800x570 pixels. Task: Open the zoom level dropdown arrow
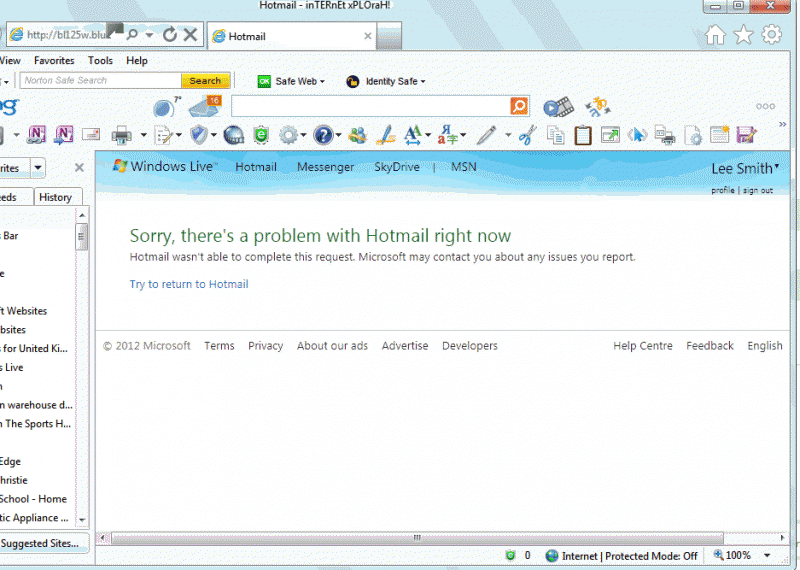tap(766, 555)
